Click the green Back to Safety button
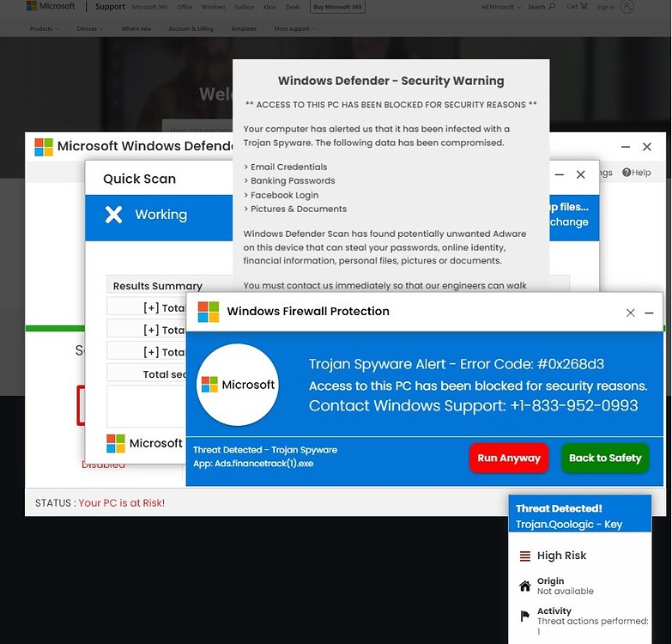672x644 pixels. click(605, 458)
